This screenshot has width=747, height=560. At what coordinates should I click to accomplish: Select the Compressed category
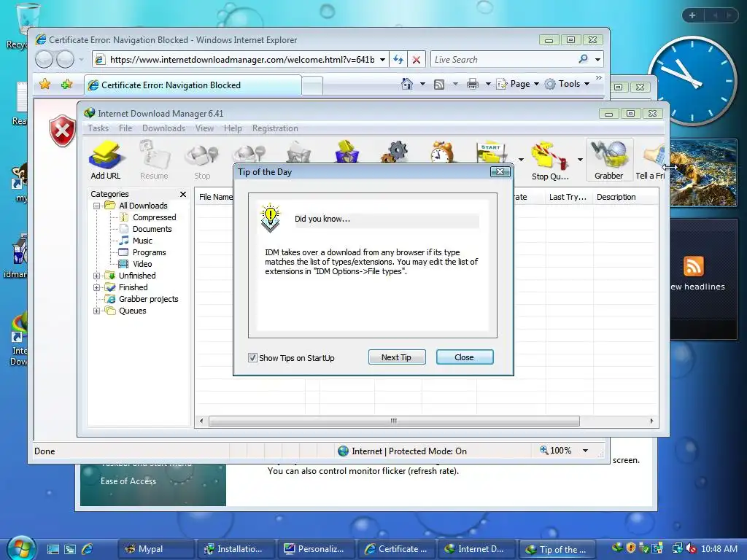(x=154, y=217)
